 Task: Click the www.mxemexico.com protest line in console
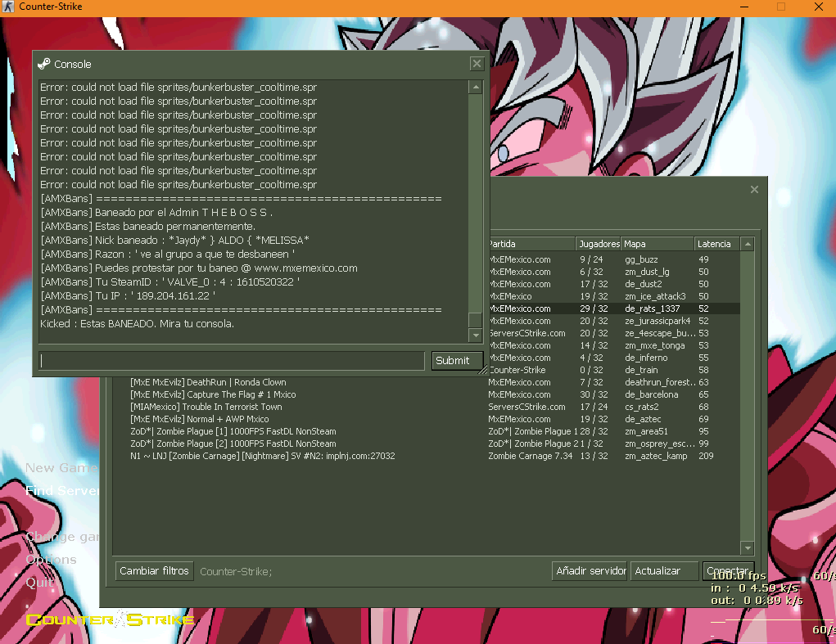coord(199,268)
